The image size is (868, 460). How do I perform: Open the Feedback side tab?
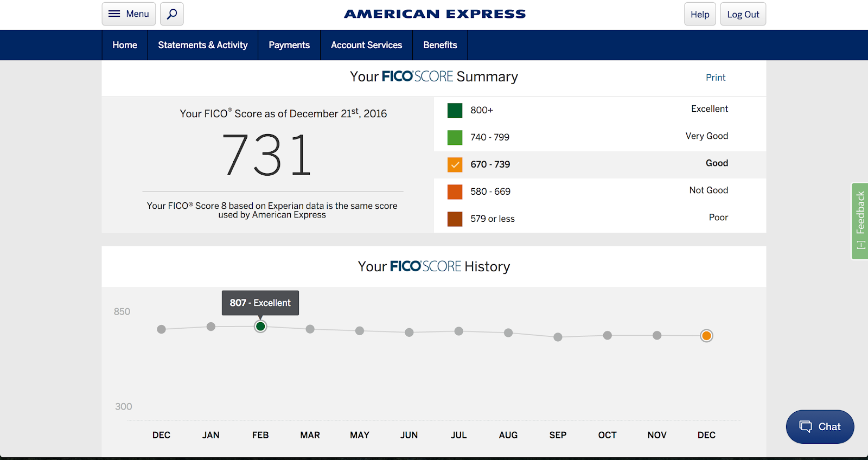[x=860, y=221]
